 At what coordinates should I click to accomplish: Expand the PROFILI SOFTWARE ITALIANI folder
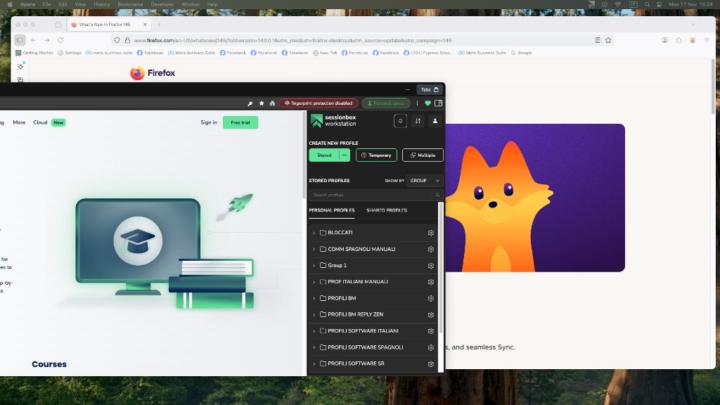tap(314, 331)
